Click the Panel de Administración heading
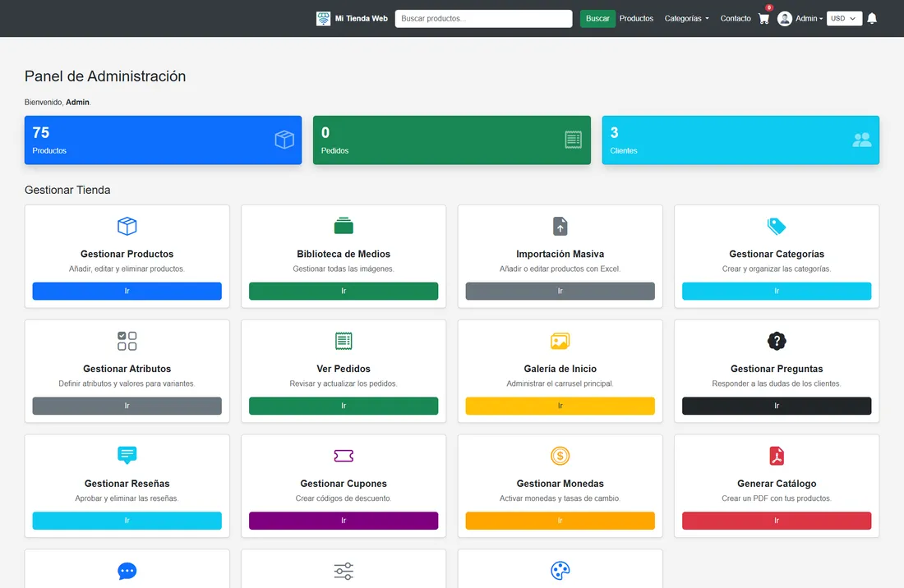 click(105, 76)
